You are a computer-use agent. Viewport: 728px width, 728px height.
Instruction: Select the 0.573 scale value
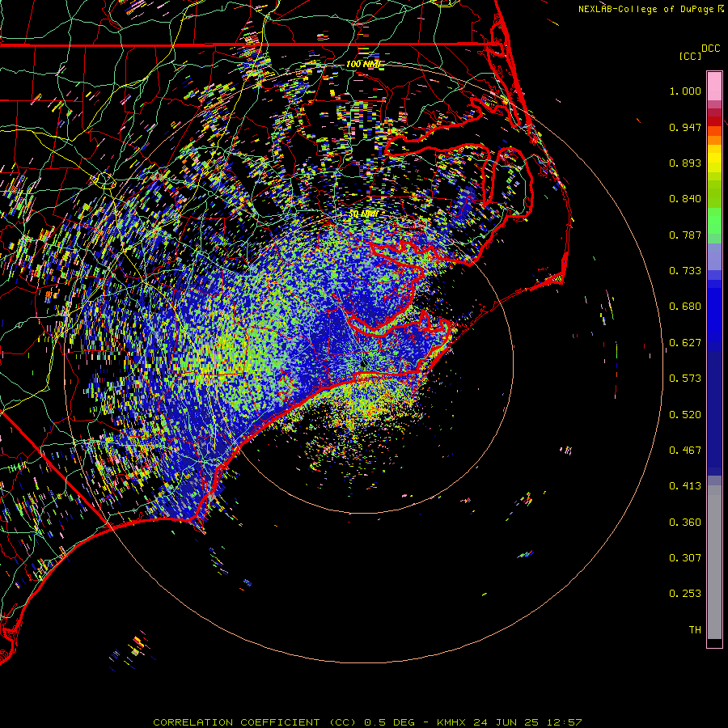685,379
